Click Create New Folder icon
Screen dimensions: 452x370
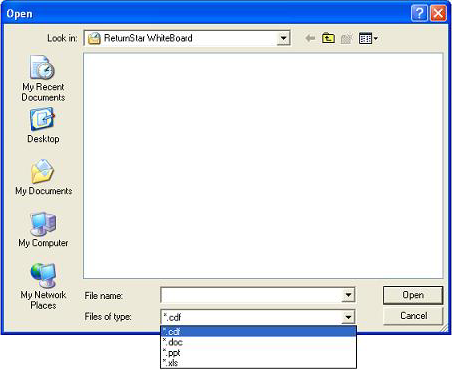(346, 39)
